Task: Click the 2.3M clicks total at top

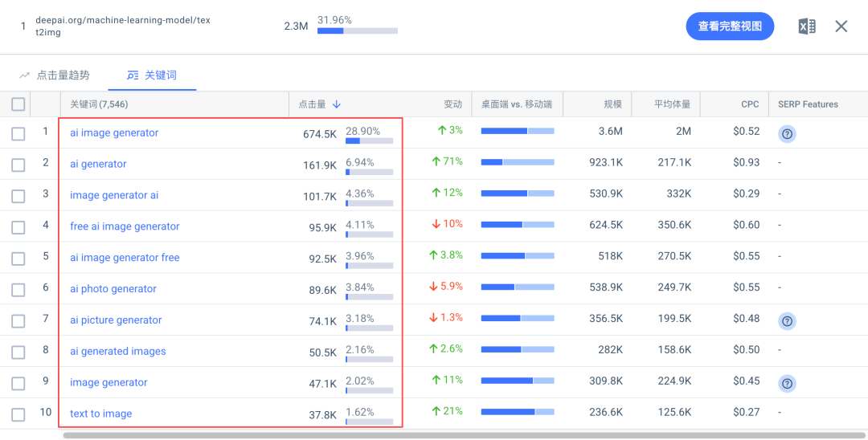Action: click(296, 26)
